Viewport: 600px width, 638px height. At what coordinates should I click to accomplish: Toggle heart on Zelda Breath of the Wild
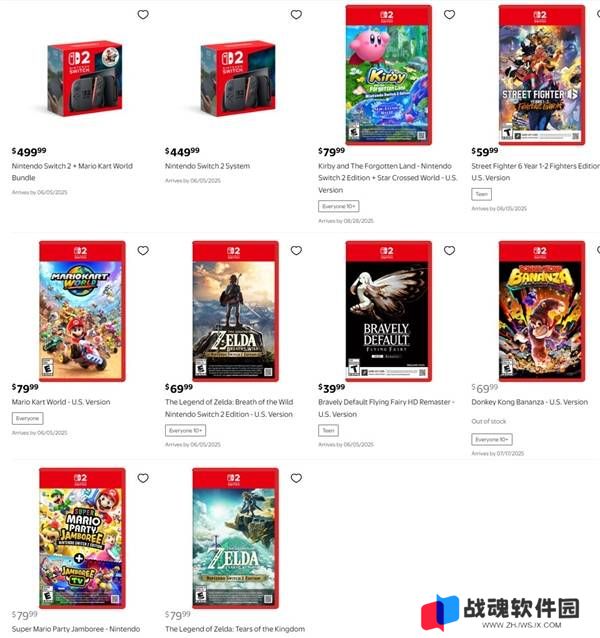coord(296,251)
